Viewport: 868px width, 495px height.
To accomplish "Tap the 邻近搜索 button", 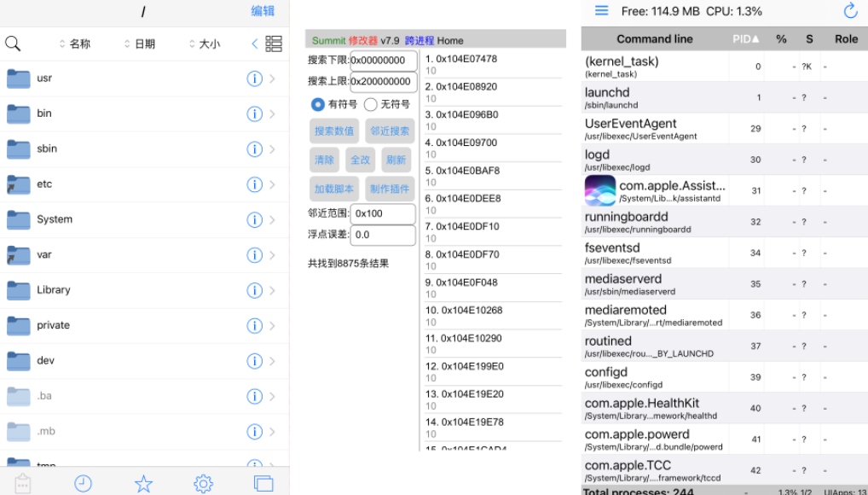I will pyautogui.click(x=390, y=131).
